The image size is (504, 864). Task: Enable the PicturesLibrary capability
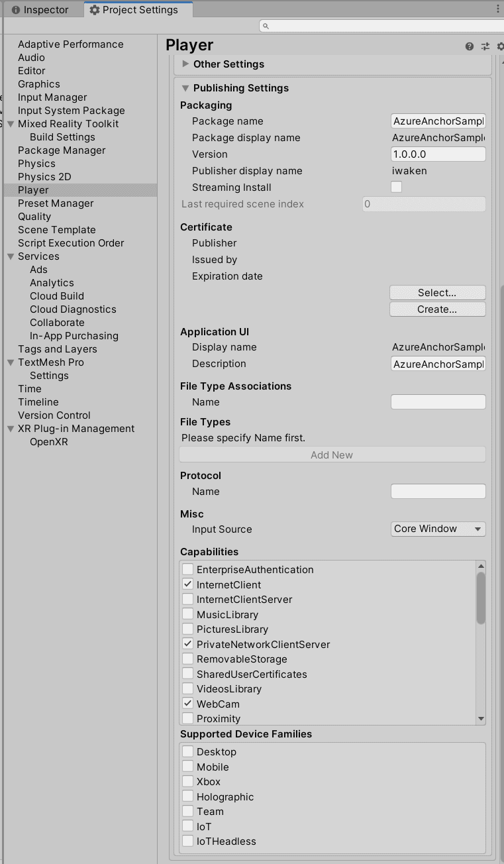coord(188,629)
